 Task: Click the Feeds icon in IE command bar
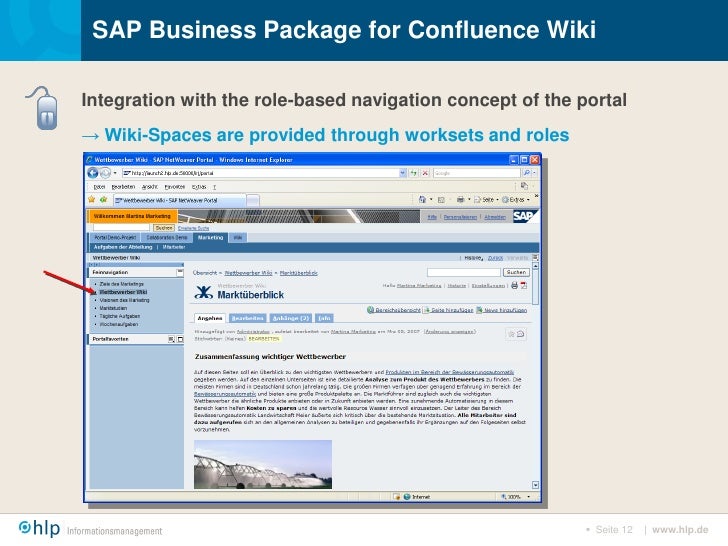point(442,200)
